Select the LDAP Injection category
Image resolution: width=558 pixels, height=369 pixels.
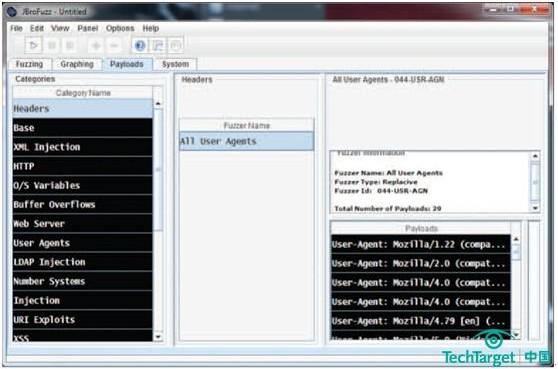point(83,262)
